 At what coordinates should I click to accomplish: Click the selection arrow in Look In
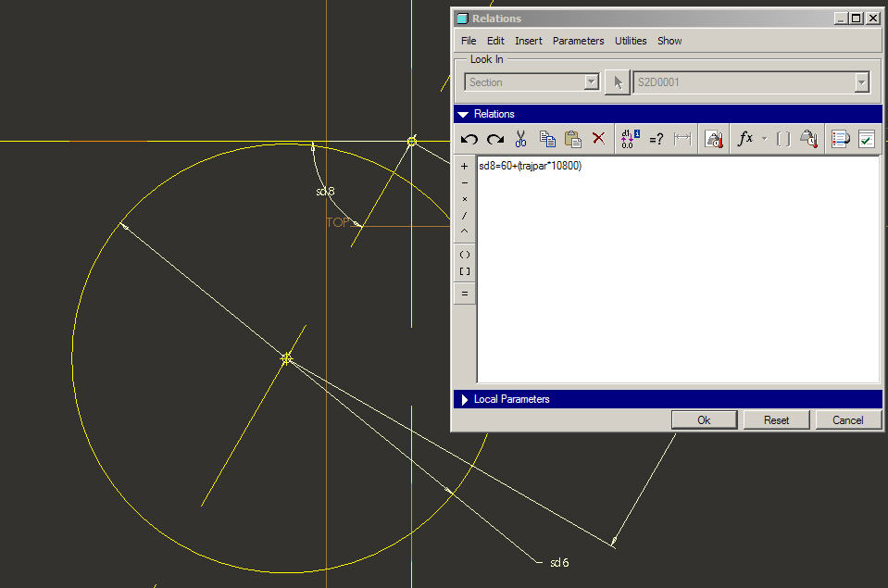pyautogui.click(x=618, y=82)
